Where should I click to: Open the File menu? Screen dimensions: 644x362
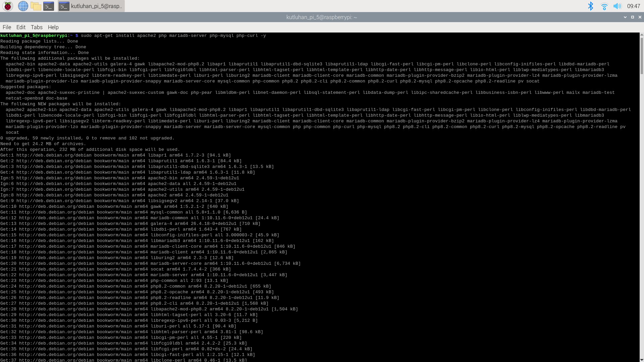click(7, 27)
